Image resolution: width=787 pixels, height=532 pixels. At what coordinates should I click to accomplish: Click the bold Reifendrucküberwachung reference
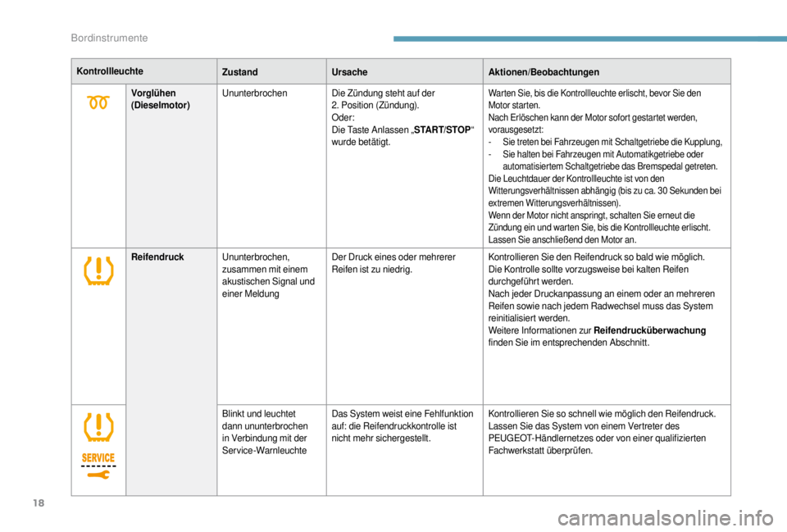click(x=649, y=330)
